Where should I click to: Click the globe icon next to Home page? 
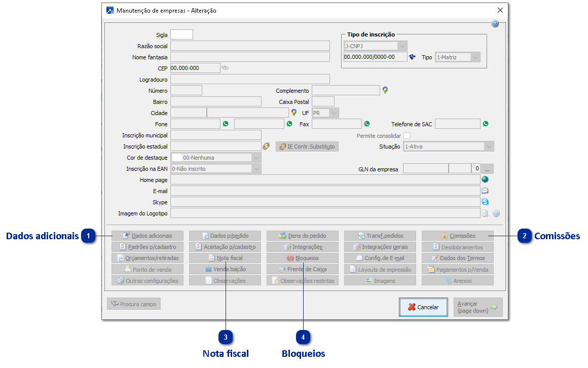point(485,179)
